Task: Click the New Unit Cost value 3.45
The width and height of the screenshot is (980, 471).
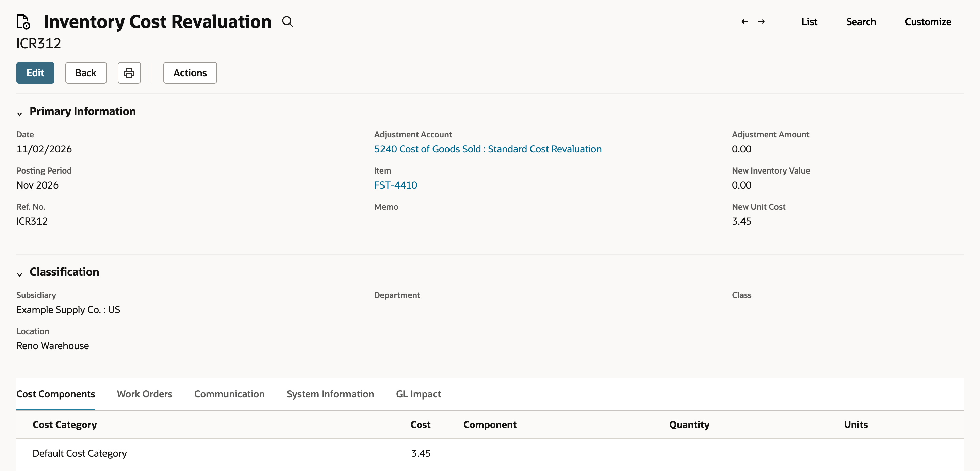Action: [741, 221]
